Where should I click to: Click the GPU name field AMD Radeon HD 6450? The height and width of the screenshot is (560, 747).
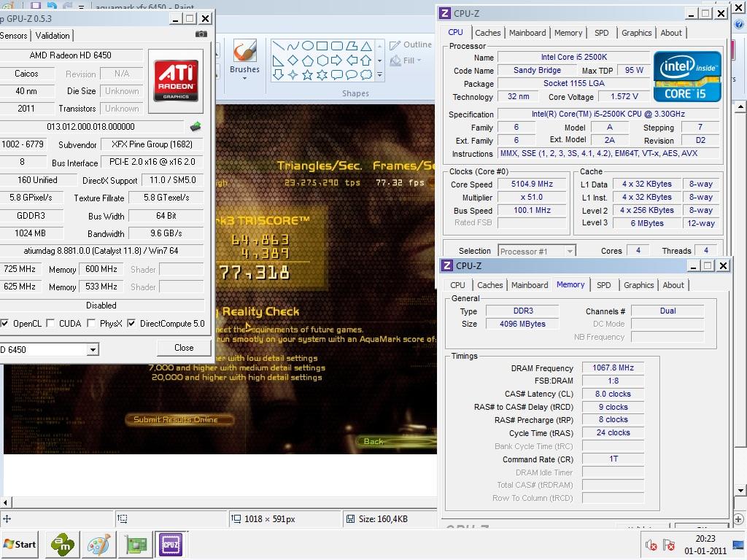(x=71, y=55)
